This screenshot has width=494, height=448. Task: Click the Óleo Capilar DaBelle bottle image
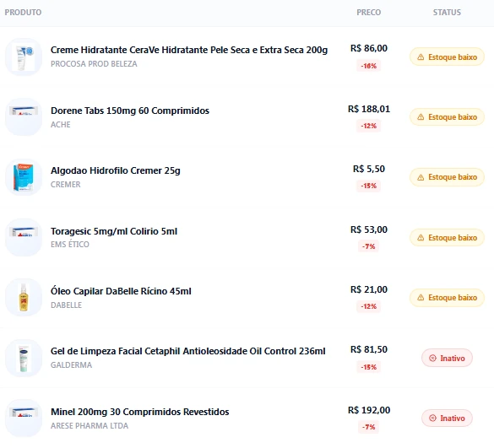coord(24,298)
